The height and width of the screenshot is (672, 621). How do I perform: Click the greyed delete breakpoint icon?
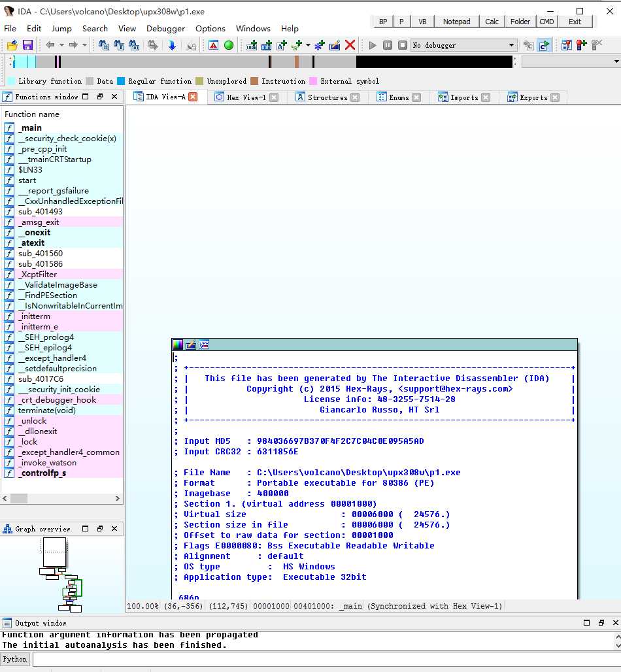[x=597, y=45]
